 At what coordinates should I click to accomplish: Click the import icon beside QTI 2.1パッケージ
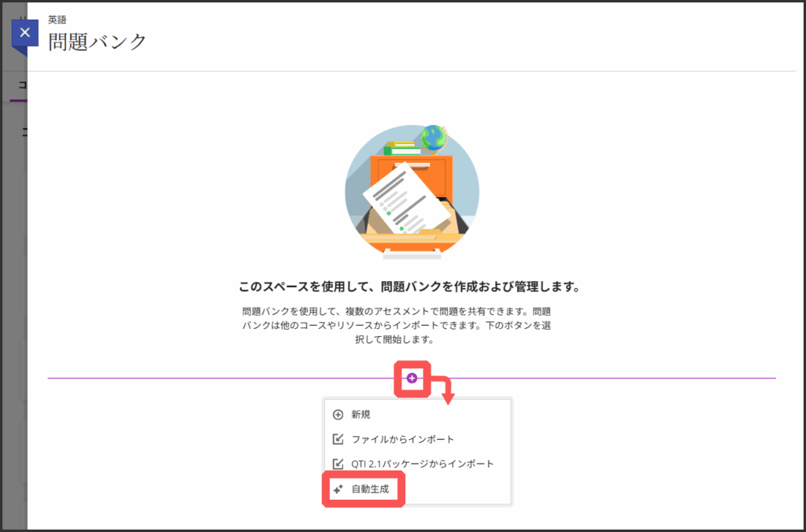coord(338,464)
